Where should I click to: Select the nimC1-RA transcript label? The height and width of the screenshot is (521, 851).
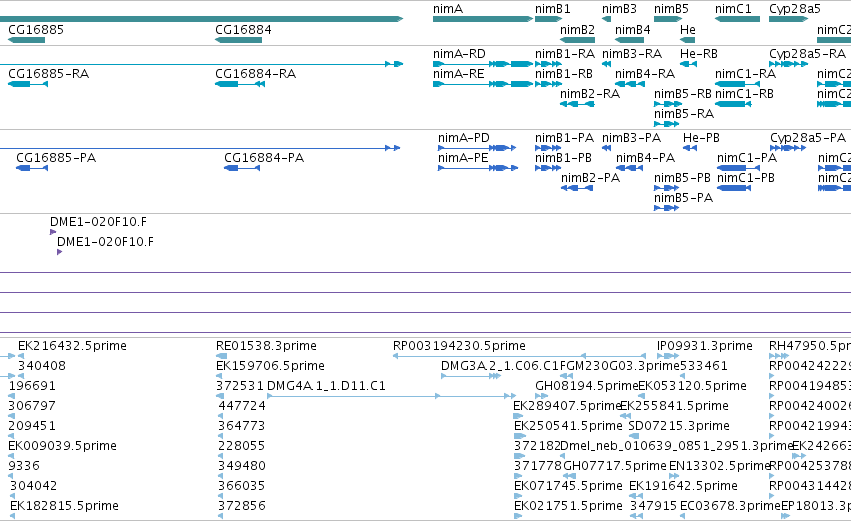pos(746,74)
